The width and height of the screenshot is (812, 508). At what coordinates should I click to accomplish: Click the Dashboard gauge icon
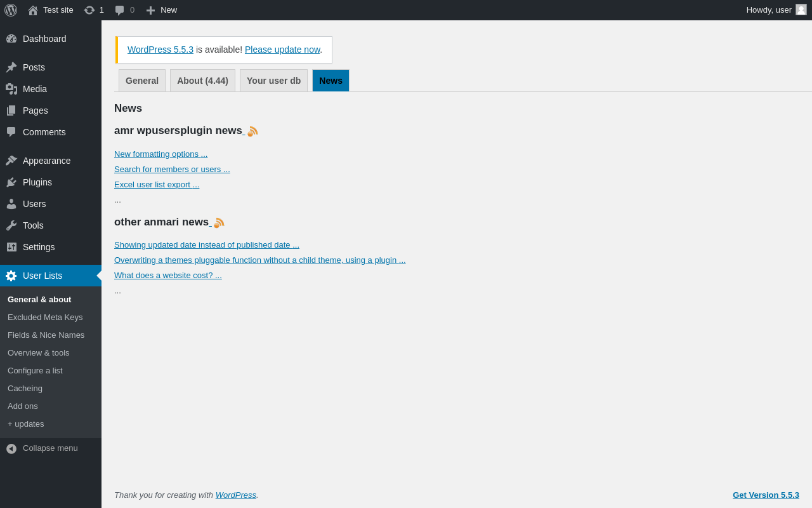coord(11,39)
